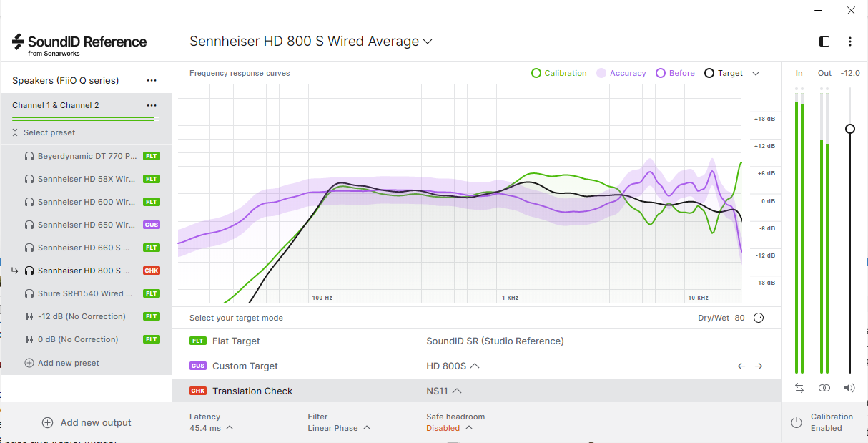Click the Speakers (FiiO Q series) output
The height and width of the screenshot is (443, 868).
click(x=66, y=80)
